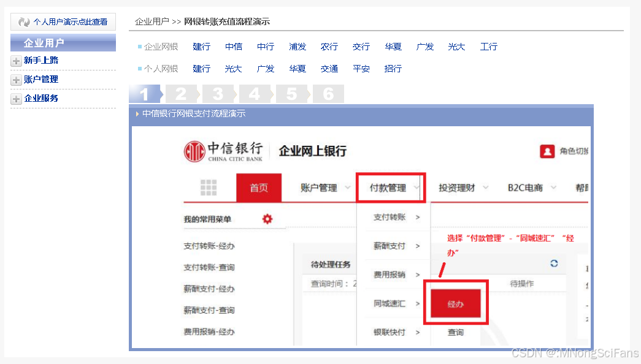Open the B2C电商 dropdown menu
641x364 pixels.
pyautogui.click(x=532, y=188)
